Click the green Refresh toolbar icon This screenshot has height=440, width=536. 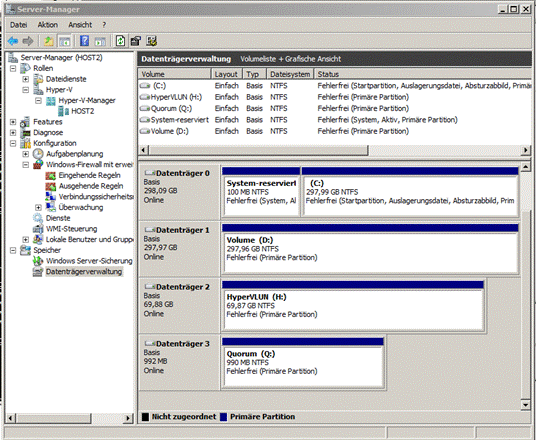pos(120,41)
